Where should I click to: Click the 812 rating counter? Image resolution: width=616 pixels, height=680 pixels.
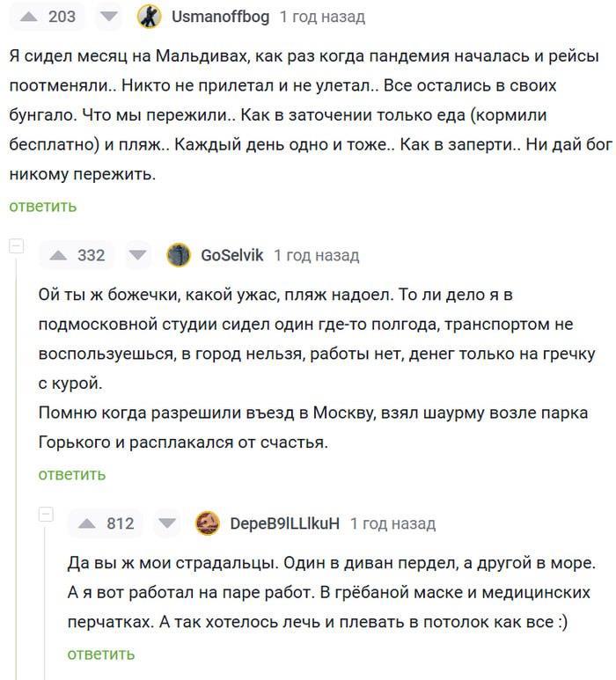pyautogui.click(x=121, y=523)
